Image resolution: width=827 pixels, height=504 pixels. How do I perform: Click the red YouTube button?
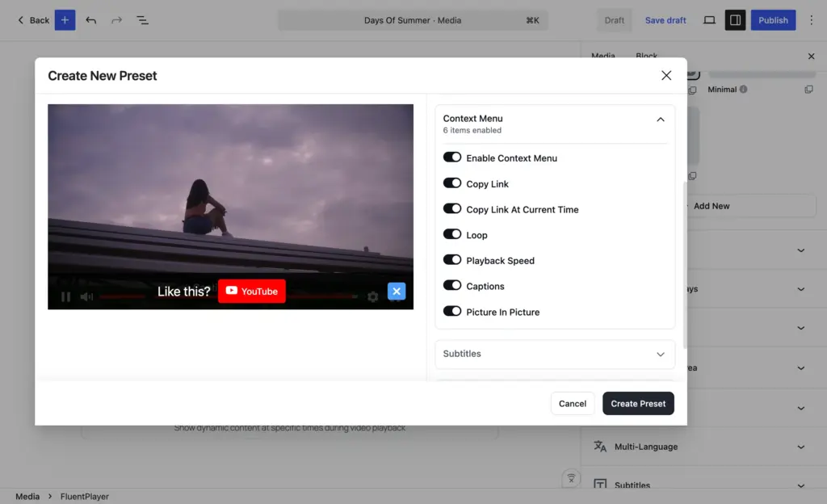(x=252, y=291)
